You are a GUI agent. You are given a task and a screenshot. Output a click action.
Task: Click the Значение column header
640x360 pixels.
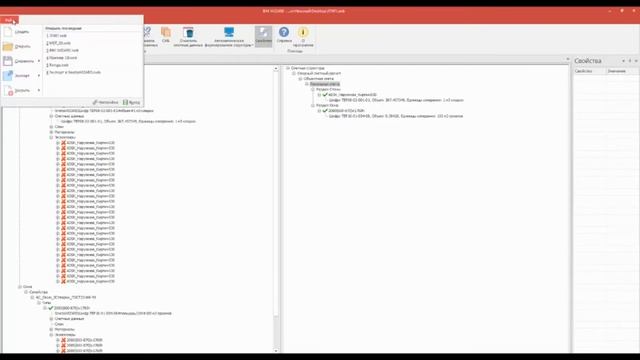tap(622, 71)
